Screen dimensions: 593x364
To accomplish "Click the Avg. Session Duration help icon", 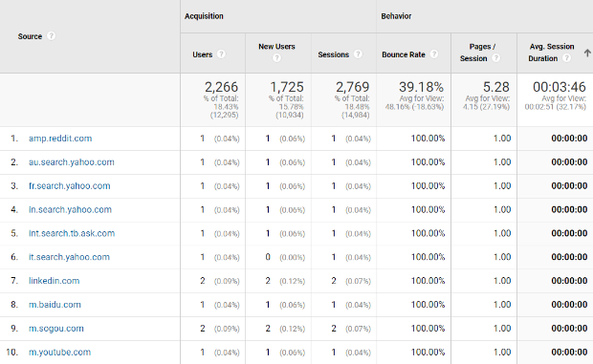I will (566, 57).
